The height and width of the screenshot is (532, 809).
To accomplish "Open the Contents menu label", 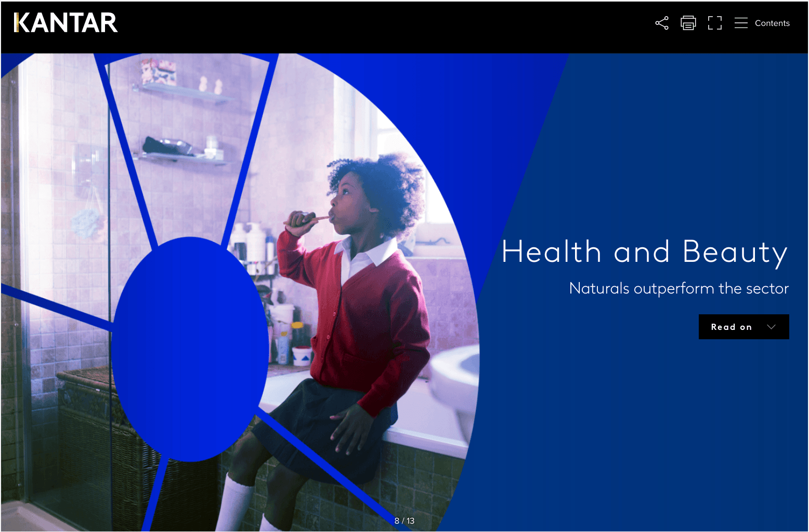I will pyautogui.click(x=772, y=23).
